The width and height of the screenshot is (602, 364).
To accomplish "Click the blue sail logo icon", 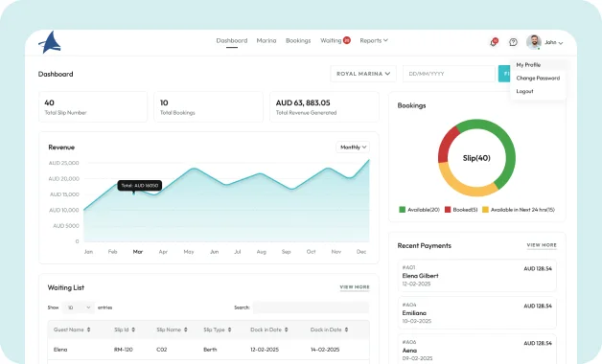I will 50,42.
